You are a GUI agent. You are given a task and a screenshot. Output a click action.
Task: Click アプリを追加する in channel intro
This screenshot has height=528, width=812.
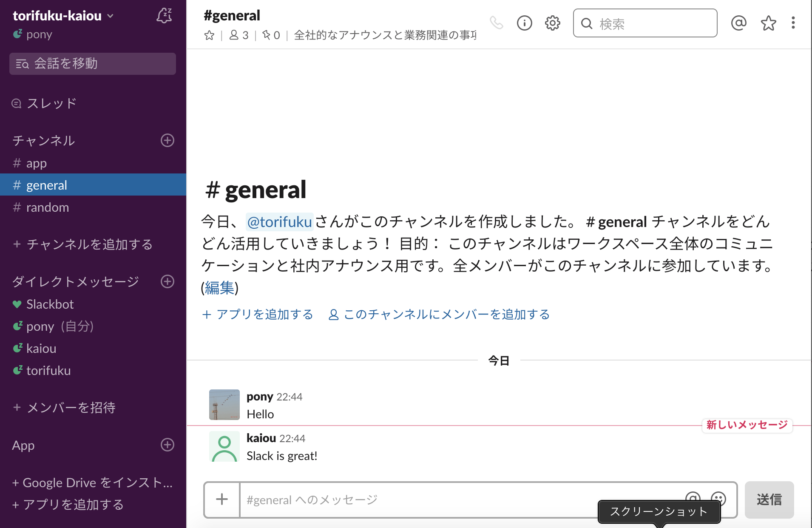pos(258,315)
